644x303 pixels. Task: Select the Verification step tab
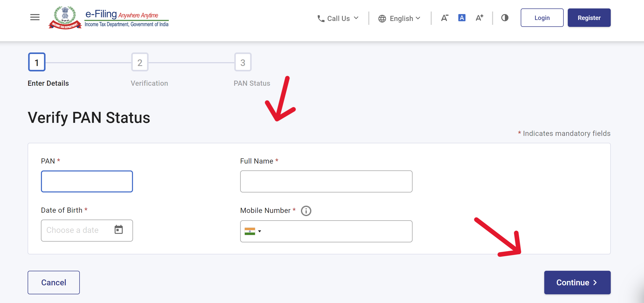(140, 62)
